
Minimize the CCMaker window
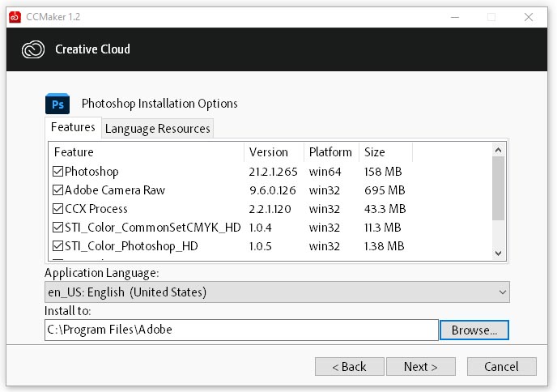coord(455,17)
